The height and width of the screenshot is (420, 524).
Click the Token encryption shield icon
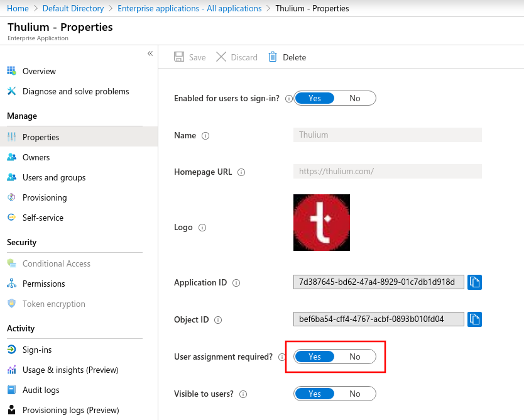11,303
